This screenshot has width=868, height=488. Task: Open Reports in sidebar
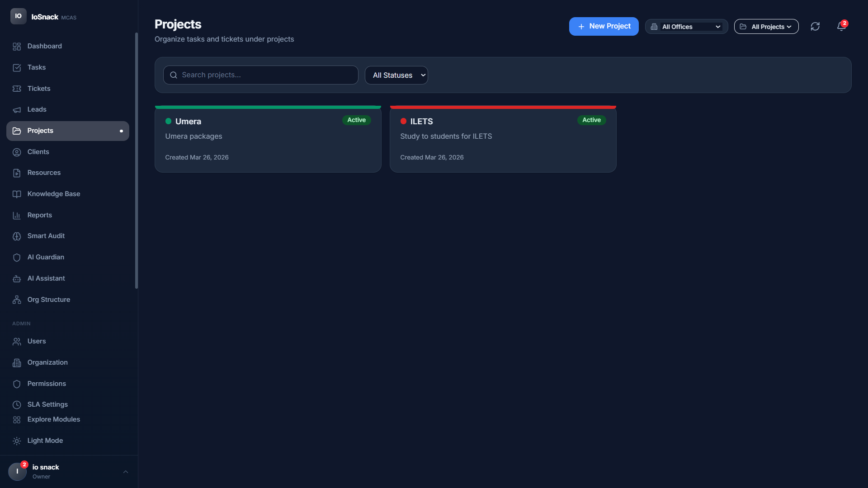click(68, 215)
